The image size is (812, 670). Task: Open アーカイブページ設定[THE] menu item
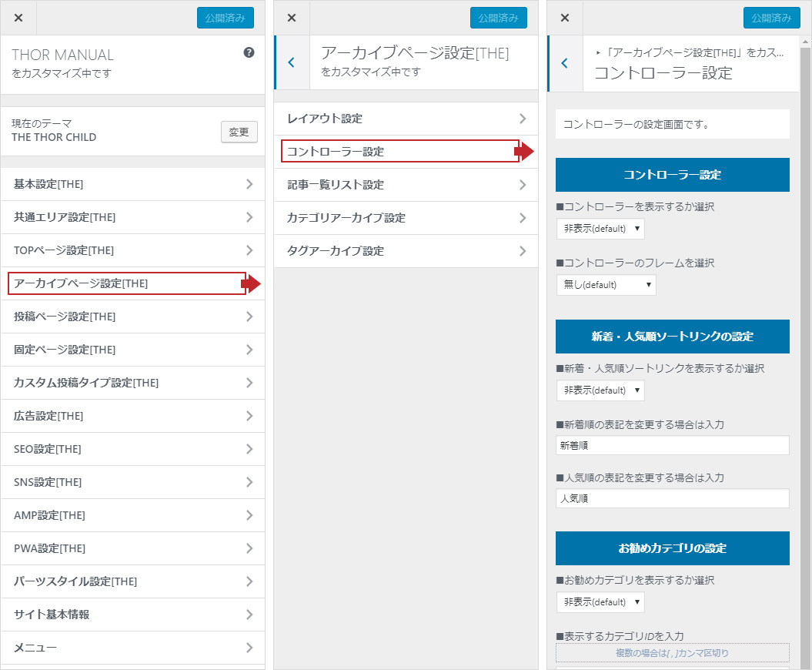(127, 283)
